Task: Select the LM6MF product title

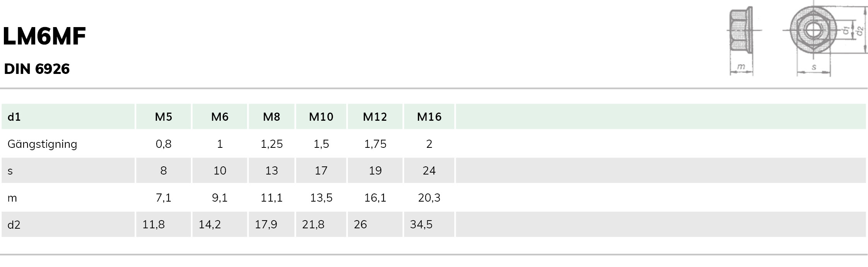Action: pos(44,36)
